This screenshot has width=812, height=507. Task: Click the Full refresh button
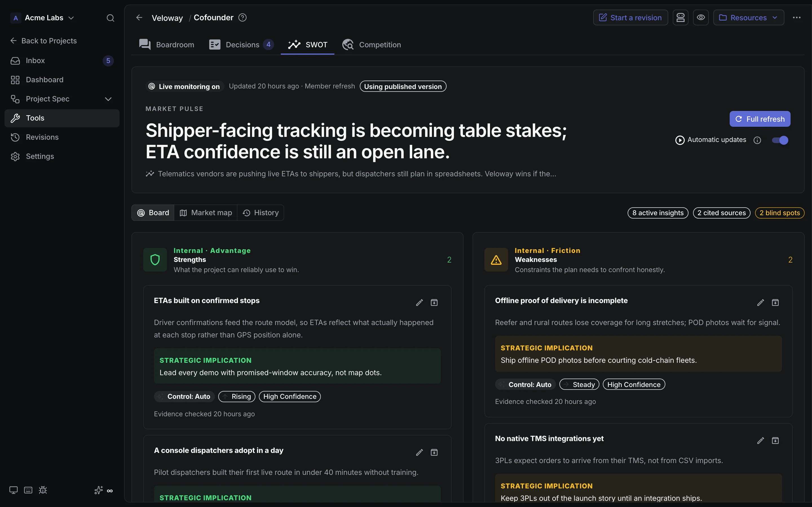[760, 119]
